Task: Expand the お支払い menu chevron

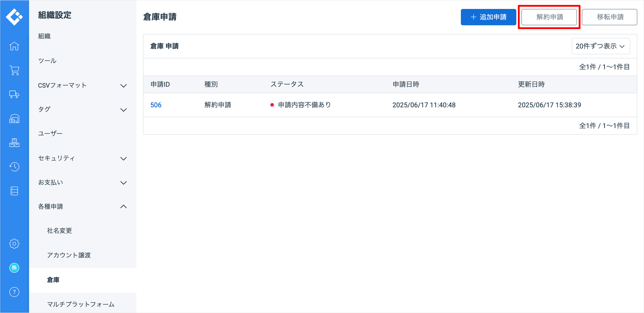Action: [123, 183]
